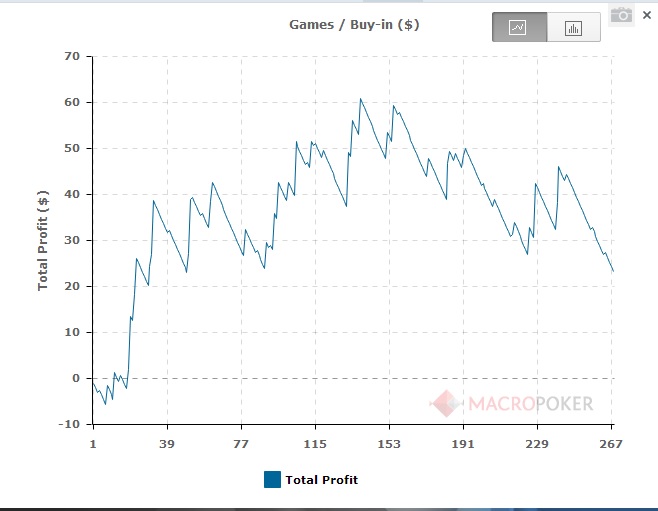Image resolution: width=658 pixels, height=511 pixels.
Task: Click the -10 value on the Y axis
Action: pos(69,424)
